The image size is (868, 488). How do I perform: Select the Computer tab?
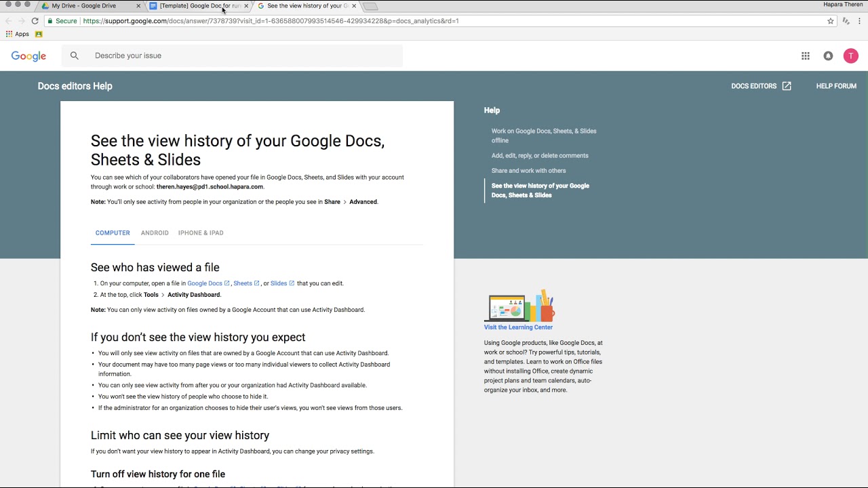113,233
